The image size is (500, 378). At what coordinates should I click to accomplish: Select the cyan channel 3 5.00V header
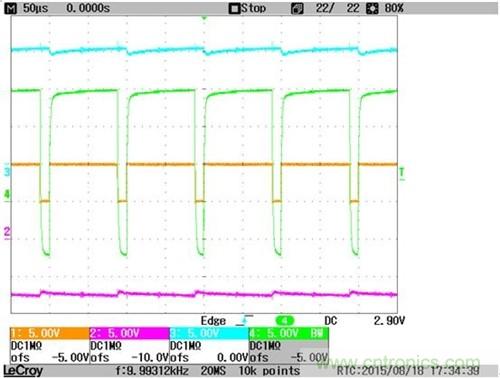click(209, 333)
